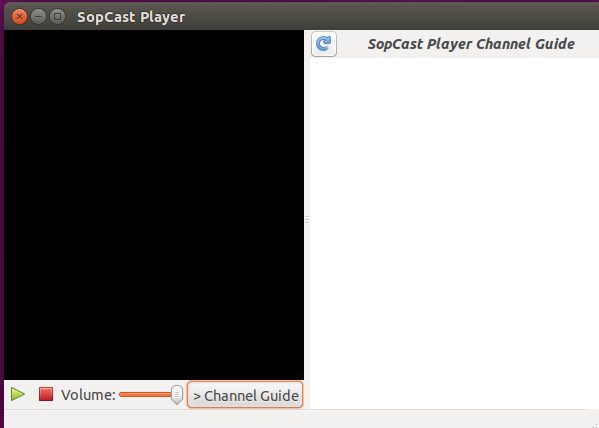Close the SopCast Player window

click(19, 17)
